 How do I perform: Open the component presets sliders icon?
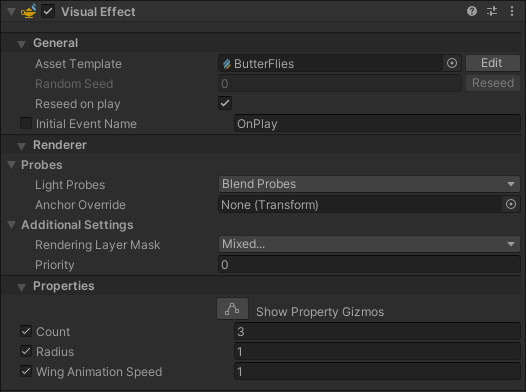point(492,11)
